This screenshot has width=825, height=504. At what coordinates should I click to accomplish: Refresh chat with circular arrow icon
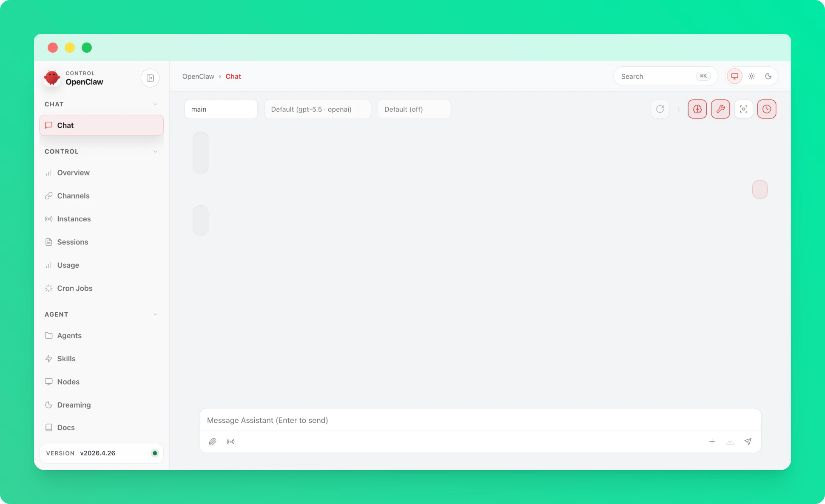(x=660, y=109)
